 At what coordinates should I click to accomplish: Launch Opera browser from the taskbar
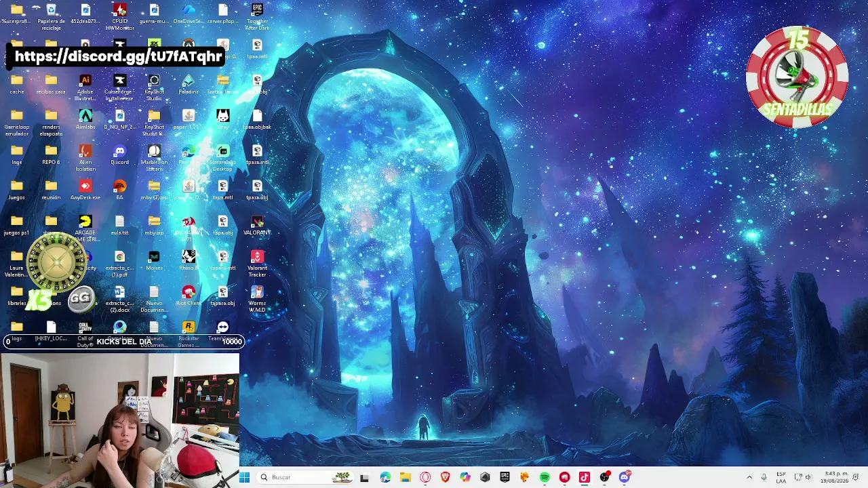tap(425, 477)
